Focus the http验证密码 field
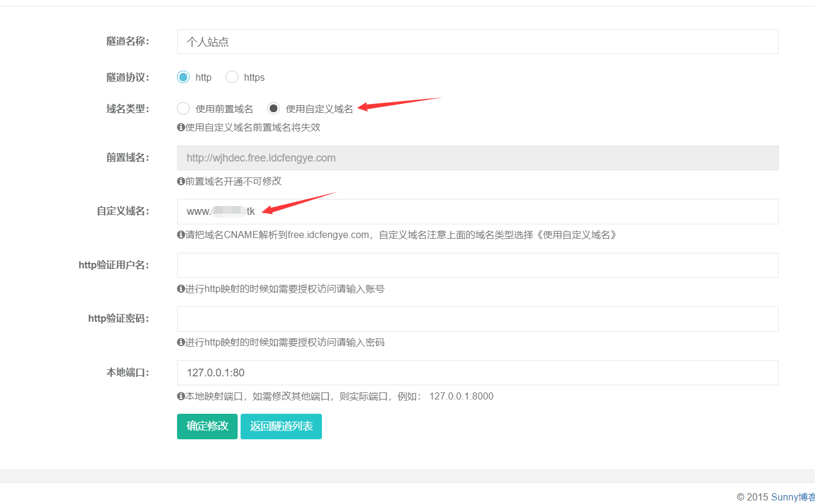815x504 pixels. 477,319
